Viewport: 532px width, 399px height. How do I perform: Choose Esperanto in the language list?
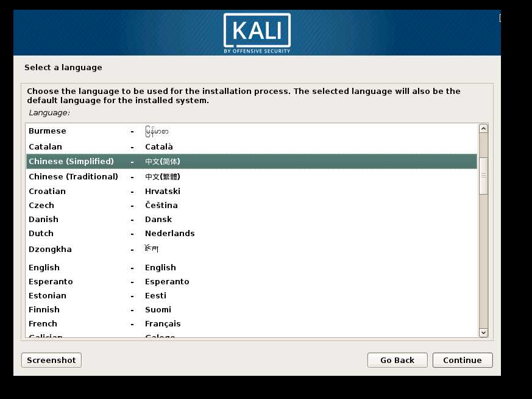tap(252, 281)
